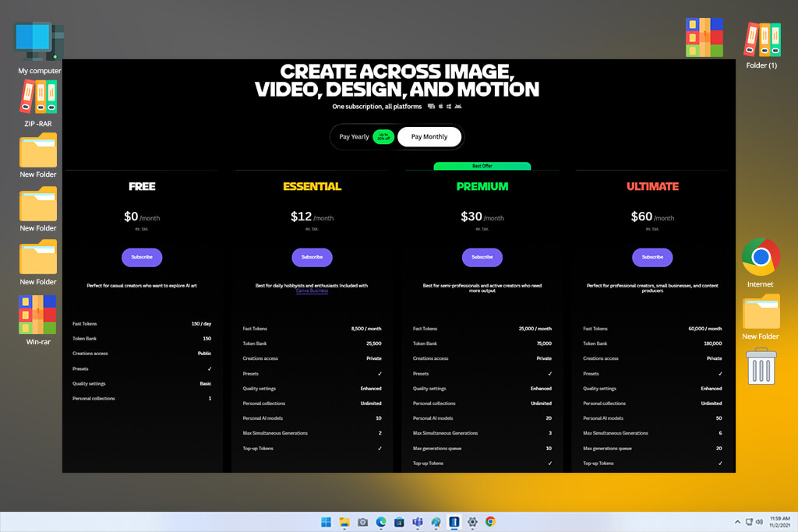Screen dimensions: 798x532
Task: Open the Recycle Bin on the desktop
Action: [x=761, y=366]
